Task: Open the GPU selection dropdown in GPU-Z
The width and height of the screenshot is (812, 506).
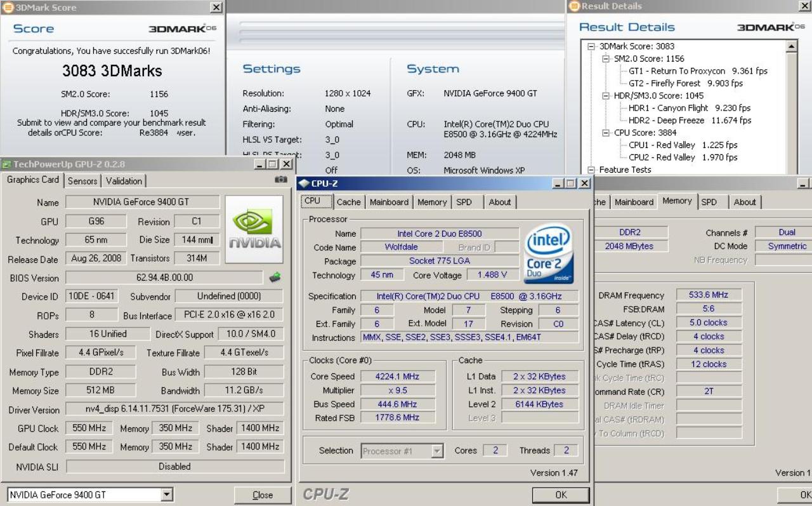Action: tap(167, 495)
